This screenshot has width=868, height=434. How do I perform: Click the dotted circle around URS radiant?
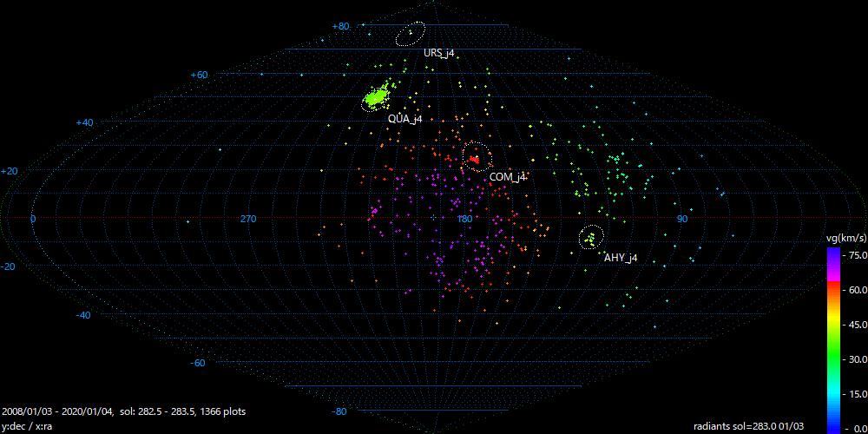click(x=410, y=34)
